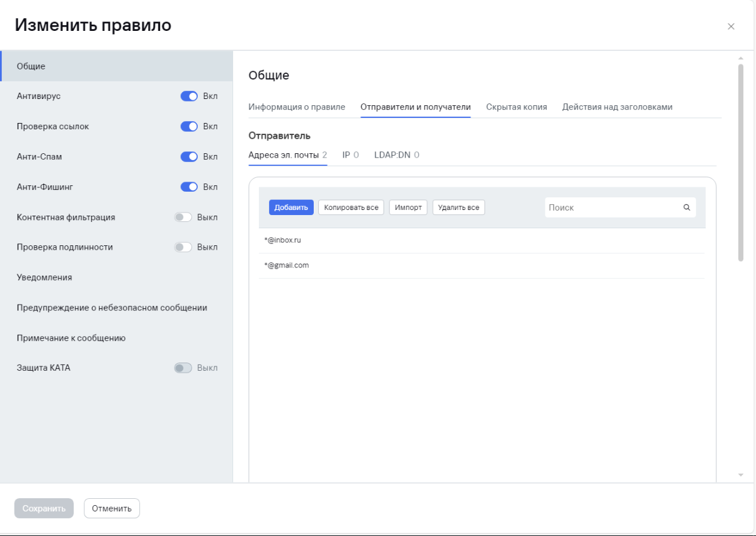Viewport: 756px width, 536px height.
Task: Click the search magnifier icon
Action: coord(687,207)
